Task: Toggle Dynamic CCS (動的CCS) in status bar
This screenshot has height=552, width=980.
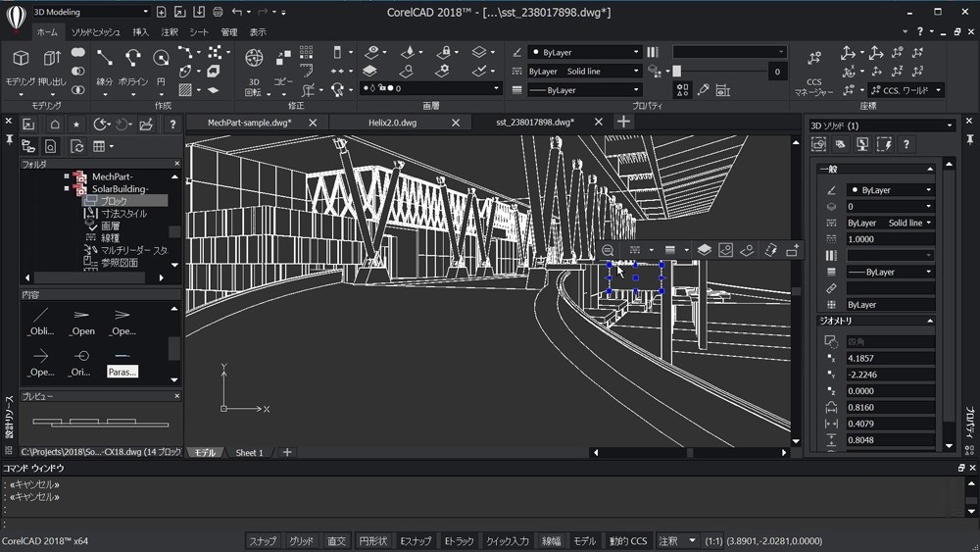Action: pos(628,541)
